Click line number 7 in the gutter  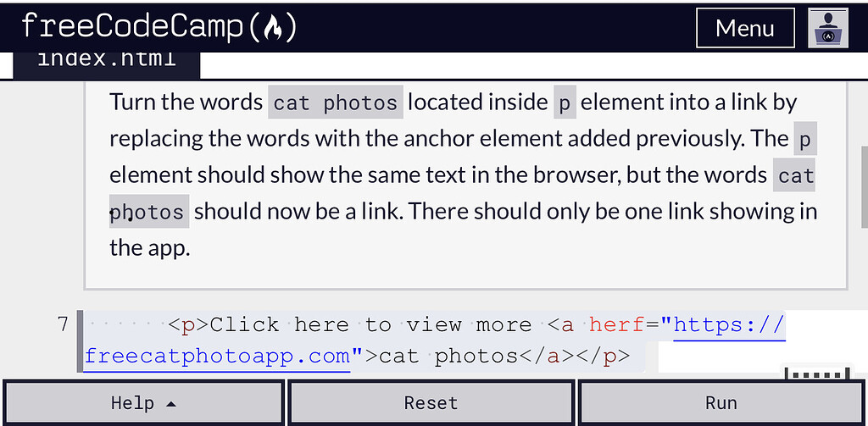[62, 324]
